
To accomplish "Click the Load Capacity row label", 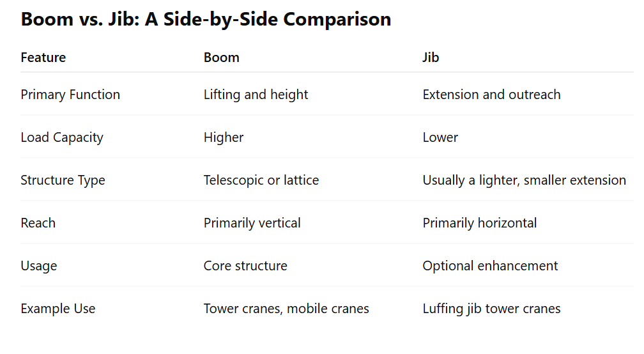I will [62, 137].
